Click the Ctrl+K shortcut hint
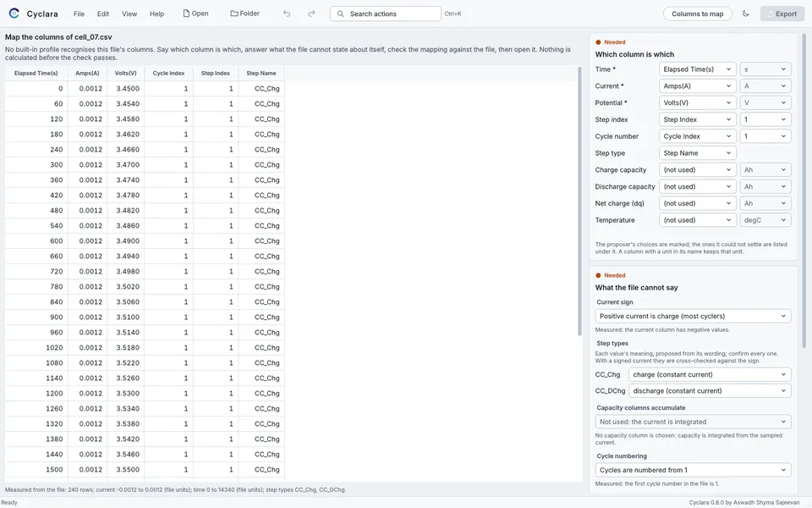The image size is (812, 508). click(x=453, y=14)
